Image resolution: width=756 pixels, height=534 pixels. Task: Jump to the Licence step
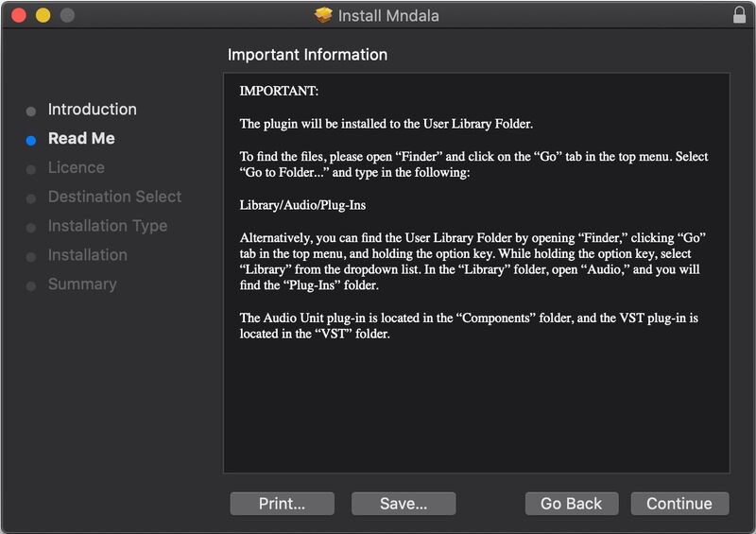pos(76,168)
